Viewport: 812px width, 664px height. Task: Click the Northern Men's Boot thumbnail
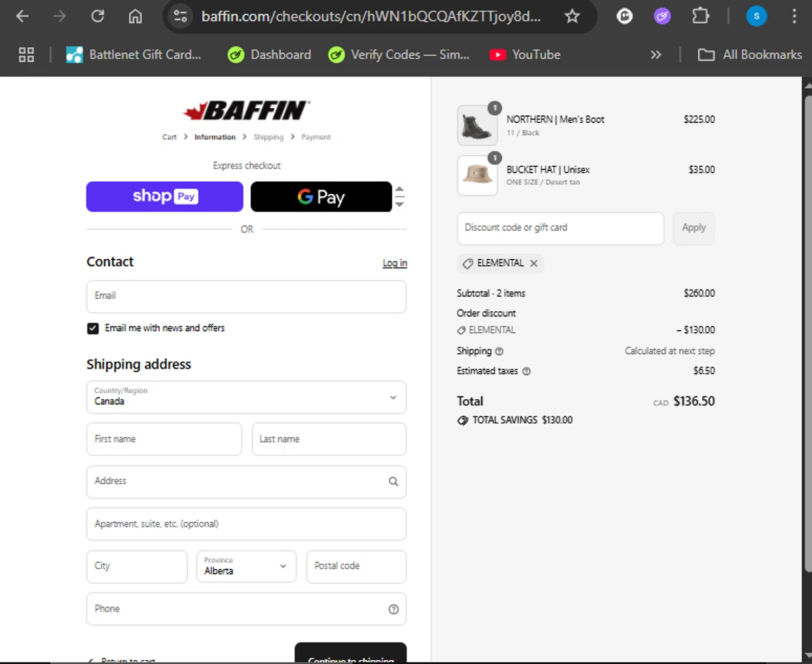point(477,126)
